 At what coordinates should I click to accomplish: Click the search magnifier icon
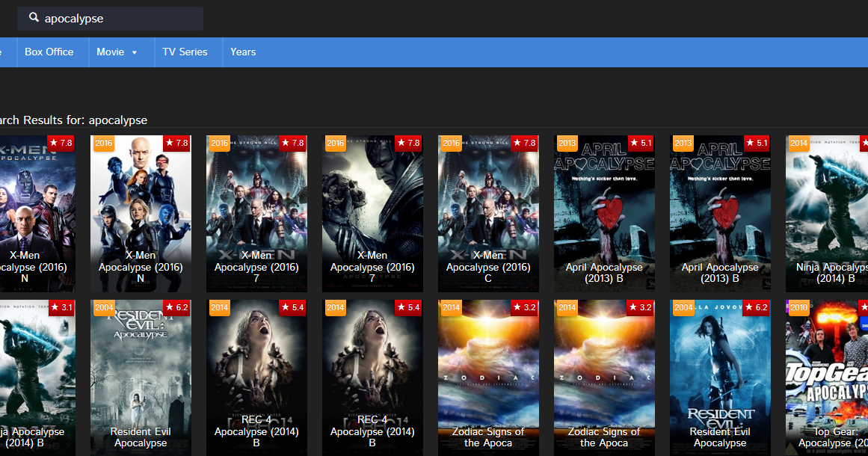(34, 18)
